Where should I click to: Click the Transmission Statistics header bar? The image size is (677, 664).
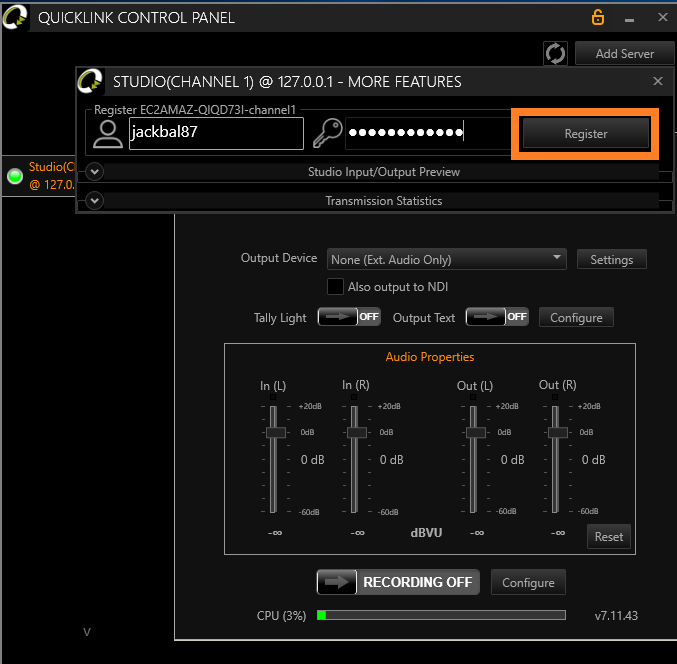(382, 201)
